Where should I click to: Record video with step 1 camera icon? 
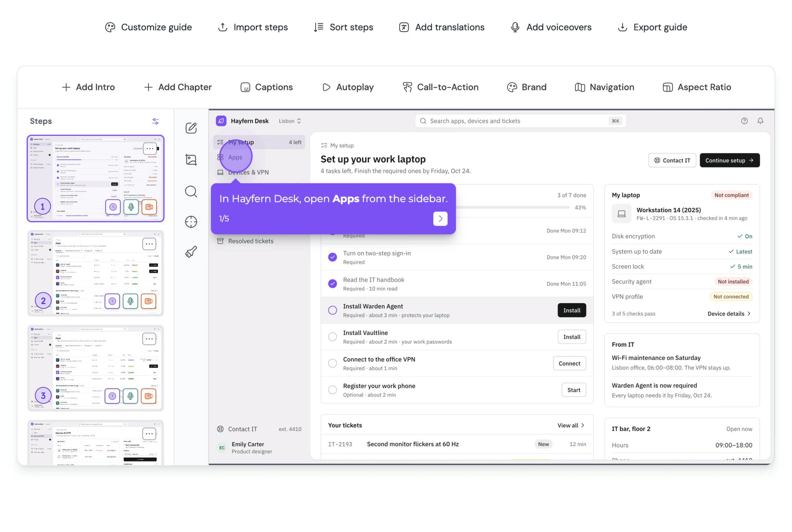(149, 207)
